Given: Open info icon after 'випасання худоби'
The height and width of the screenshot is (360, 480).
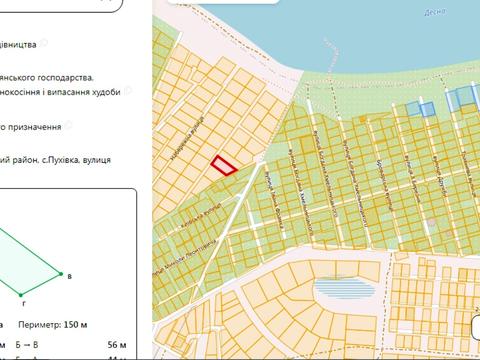Looking at the screenshot, I should click(x=128, y=90).
